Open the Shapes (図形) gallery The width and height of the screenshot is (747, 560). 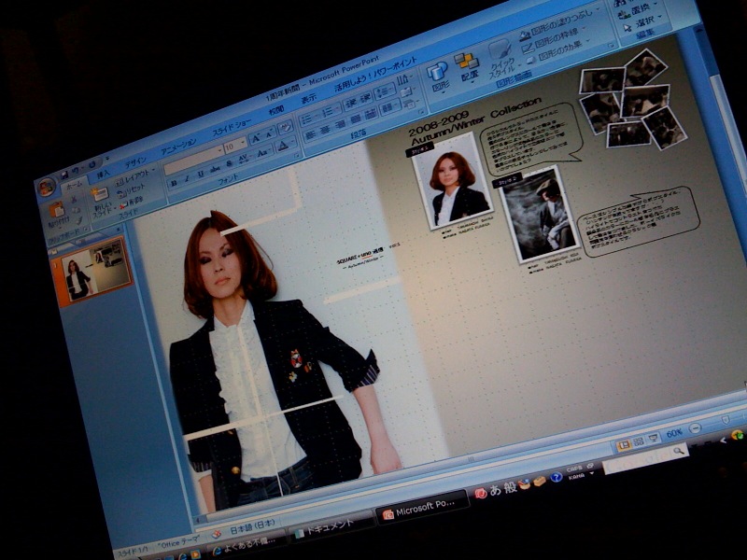[x=438, y=77]
